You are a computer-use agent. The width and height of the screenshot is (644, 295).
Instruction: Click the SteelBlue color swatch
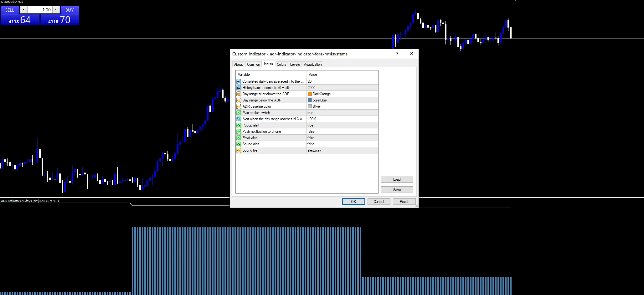coord(310,100)
